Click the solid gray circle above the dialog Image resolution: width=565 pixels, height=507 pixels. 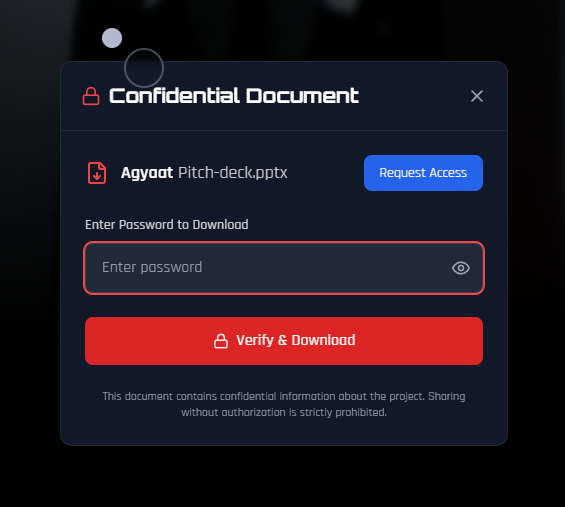(x=112, y=38)
